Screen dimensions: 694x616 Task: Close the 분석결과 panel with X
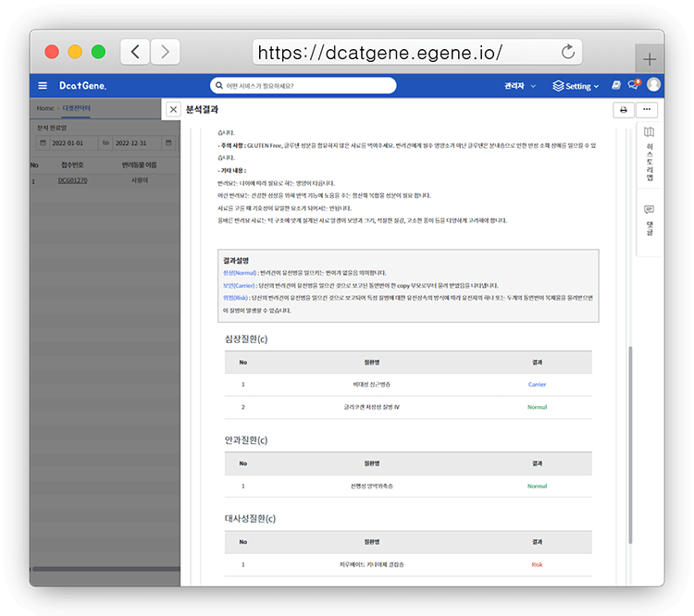[x=173, y=109]
